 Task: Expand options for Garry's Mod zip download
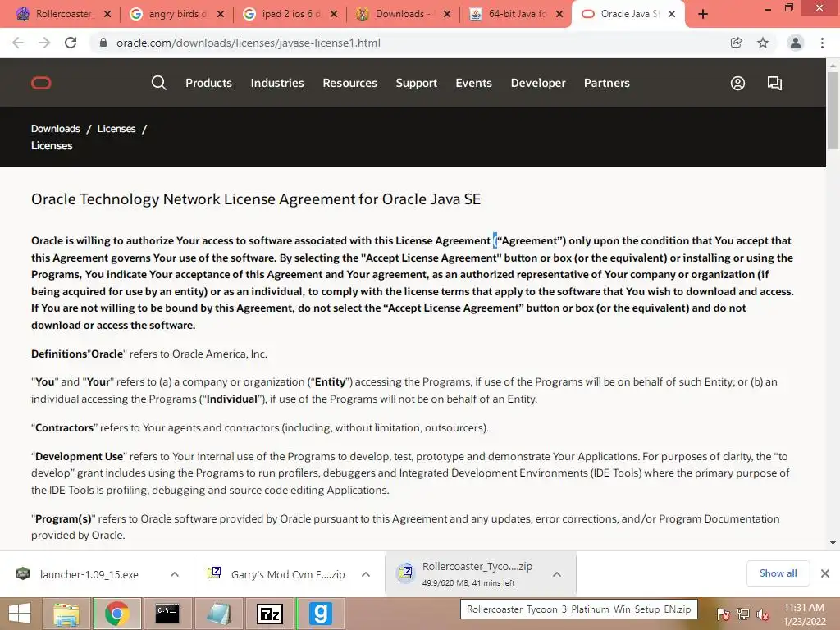click(x=366, y=574)
